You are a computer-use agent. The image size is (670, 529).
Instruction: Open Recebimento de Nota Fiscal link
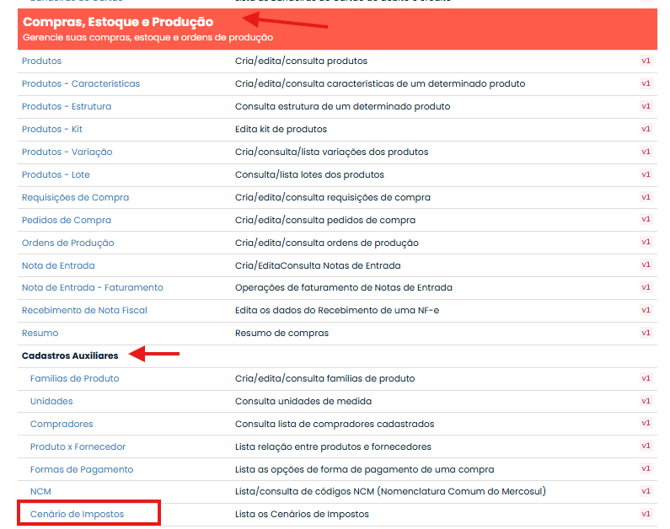[84, 310]
